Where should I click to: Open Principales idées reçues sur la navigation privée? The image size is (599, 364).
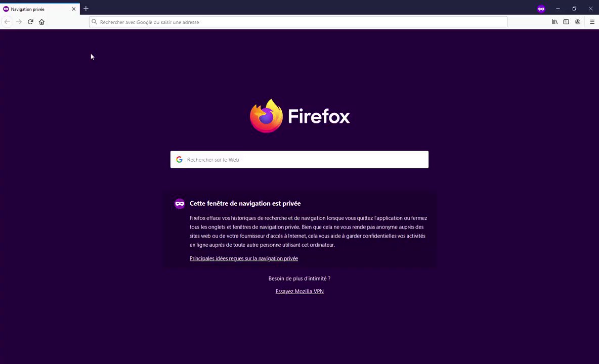pos(244,258)
